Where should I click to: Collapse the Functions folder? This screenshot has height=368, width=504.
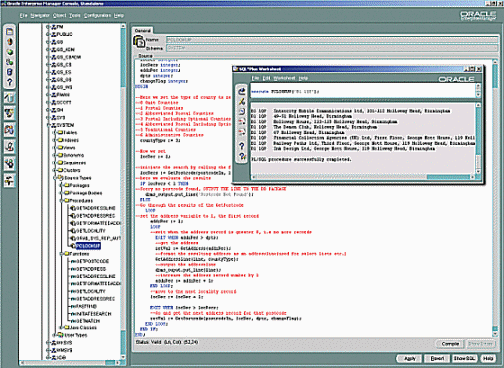tap(61, 254)
